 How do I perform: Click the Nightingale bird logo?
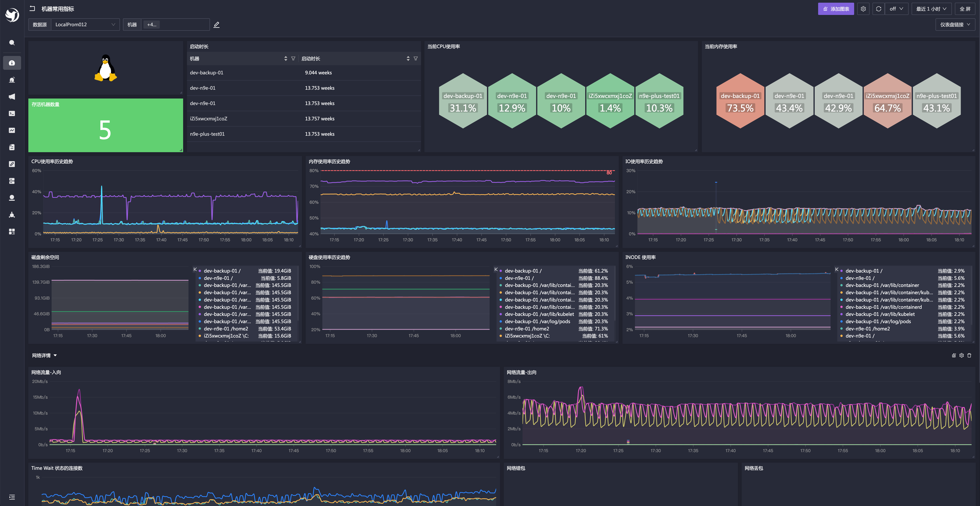coord(12,15)
